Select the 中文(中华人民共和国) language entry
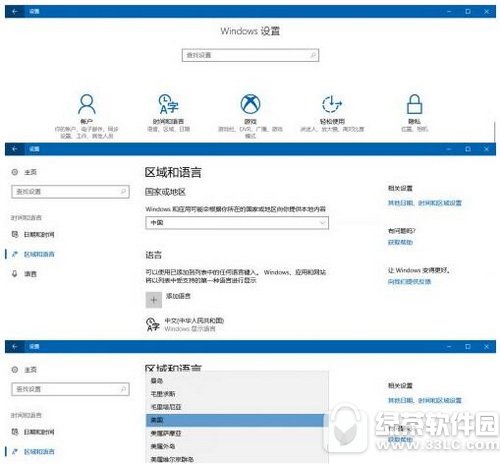 point(185,324)
